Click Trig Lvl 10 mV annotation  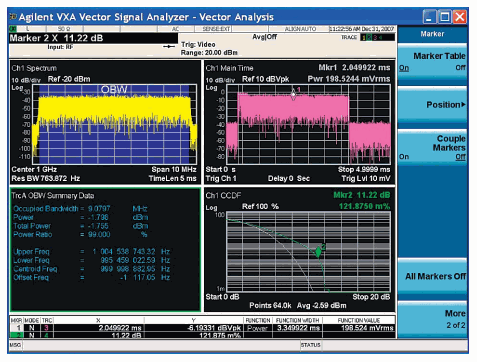(x=366, y=178)
